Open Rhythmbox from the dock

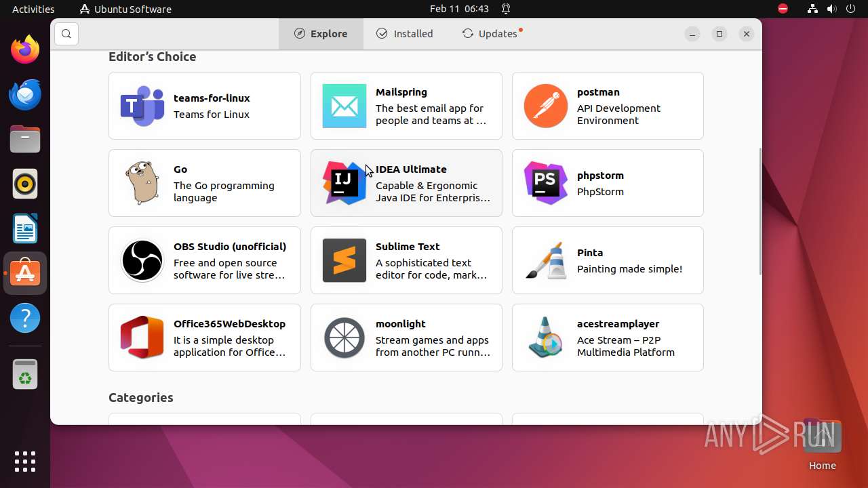25,184
